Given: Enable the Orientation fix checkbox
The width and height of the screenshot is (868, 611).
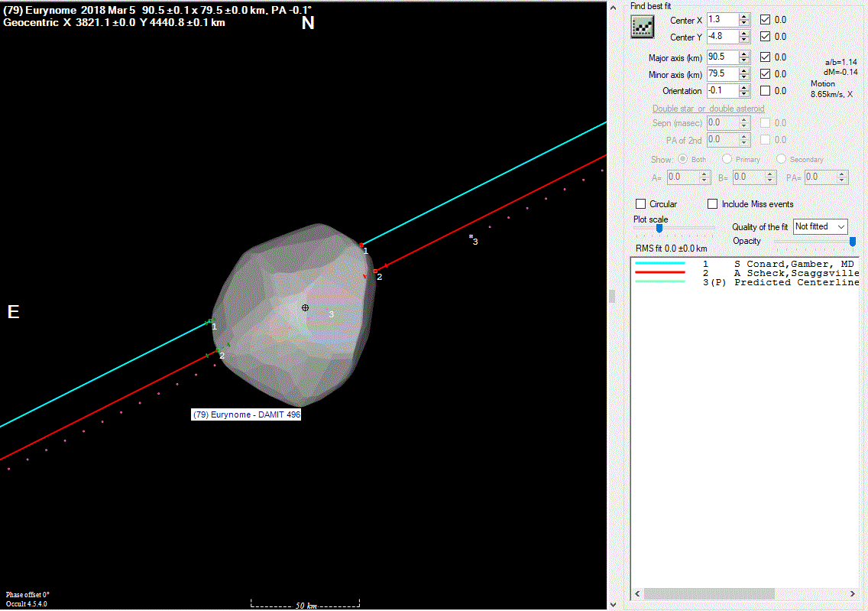Looking at the screenshot, I should pyautogui.click(x=765, y=90).
